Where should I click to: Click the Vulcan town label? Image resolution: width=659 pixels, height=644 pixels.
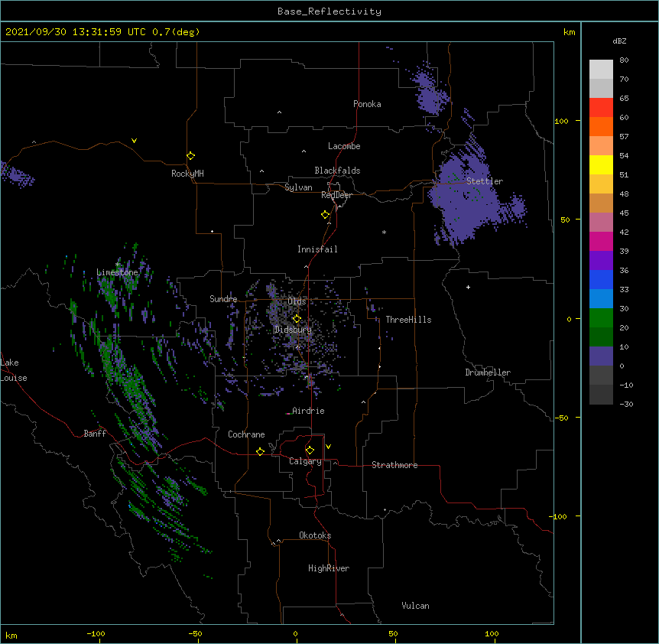[415, 606]
